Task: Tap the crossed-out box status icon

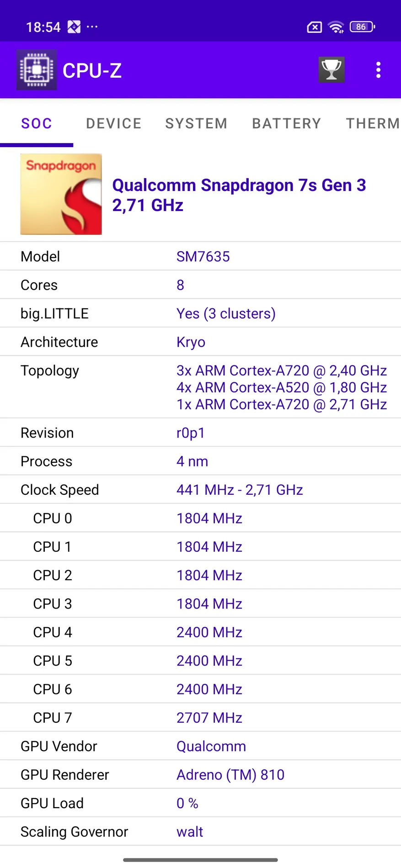Action: pos(314,27)
